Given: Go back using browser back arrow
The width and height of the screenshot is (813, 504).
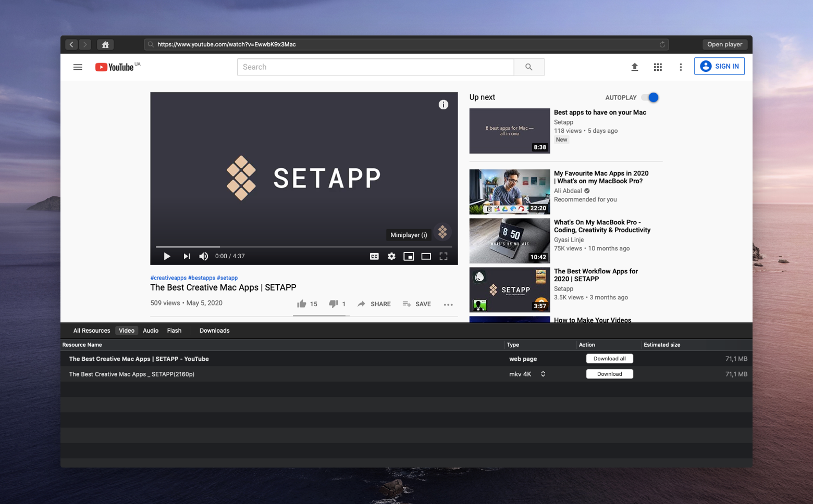Looking at the screenshot, I should 71,45.
